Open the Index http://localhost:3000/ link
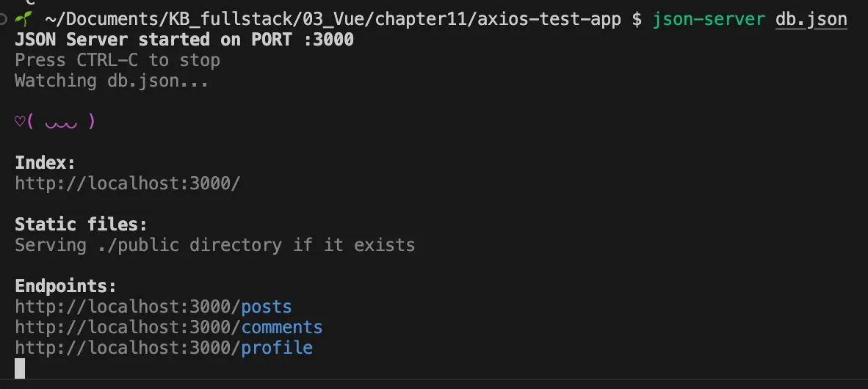Screen dimensions: 868x389 127,183
